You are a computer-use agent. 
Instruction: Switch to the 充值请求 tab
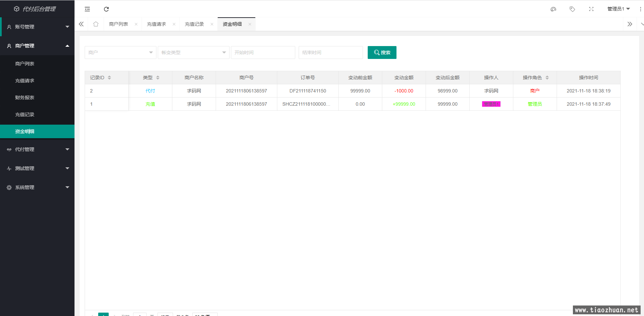[156, 24]
